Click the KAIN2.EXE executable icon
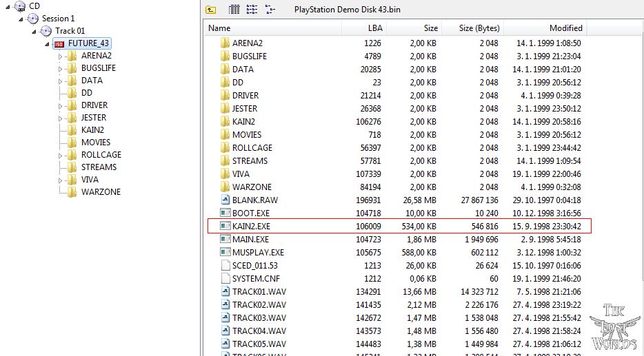 225,226
